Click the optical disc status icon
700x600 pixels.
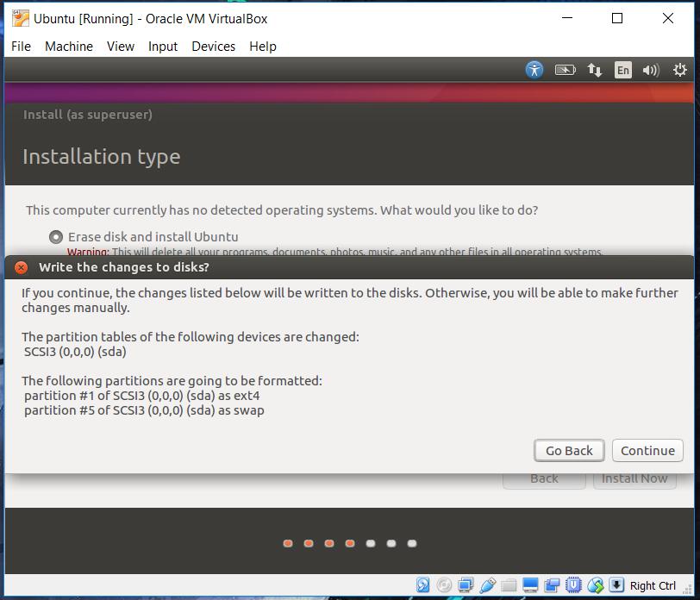444,584
